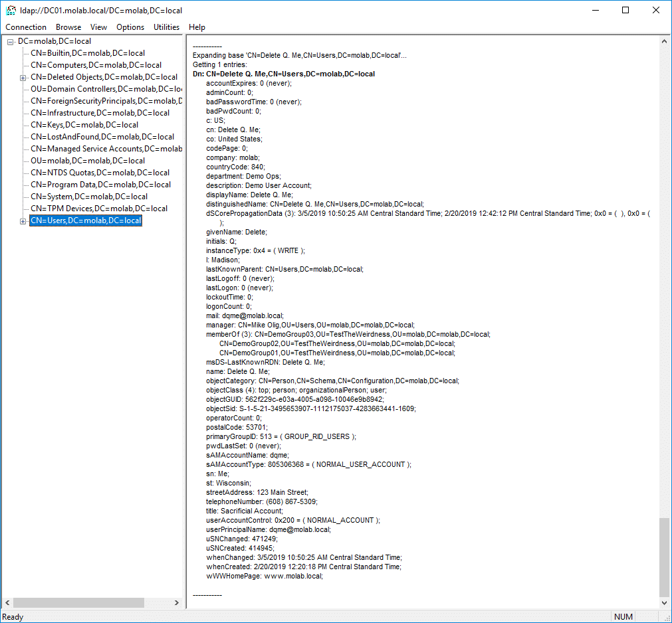Click the objectGUID value line
Image resolution: width=672 pixels, height=623 pixels.
coord(295,399)
